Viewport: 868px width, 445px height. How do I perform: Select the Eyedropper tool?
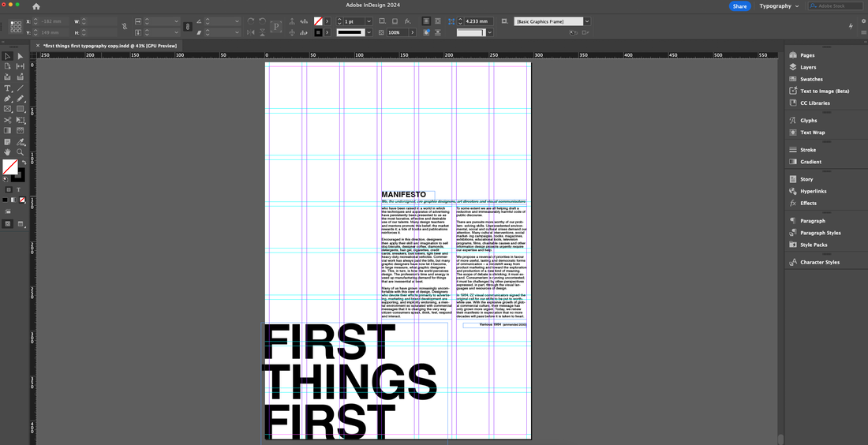pos(21,142)
